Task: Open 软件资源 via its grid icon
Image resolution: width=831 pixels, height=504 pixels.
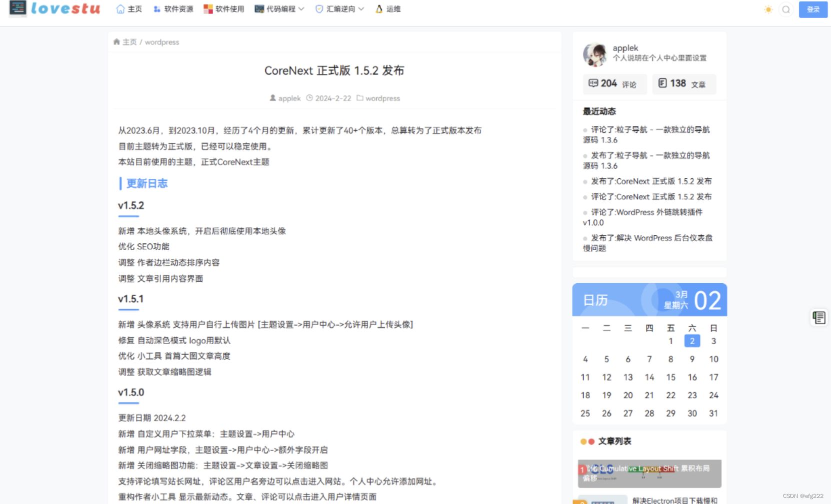Action: tap(157, 8)
